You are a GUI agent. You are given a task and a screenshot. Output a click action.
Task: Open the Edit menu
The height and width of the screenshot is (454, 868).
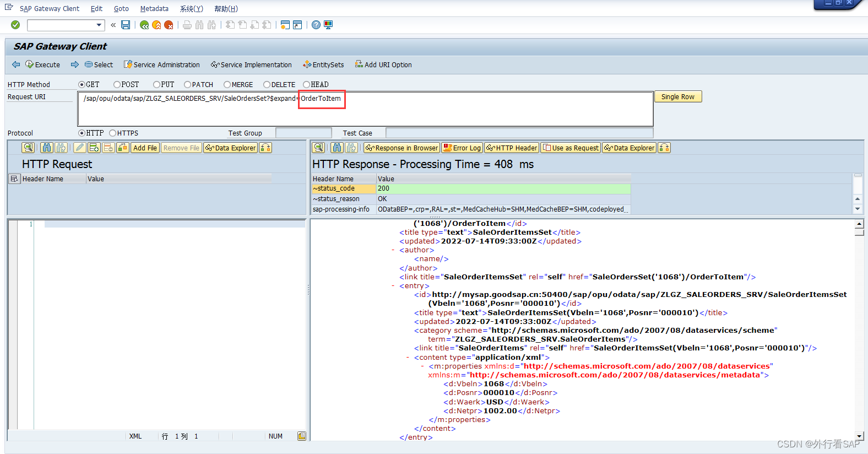click(x=96, y=9)
